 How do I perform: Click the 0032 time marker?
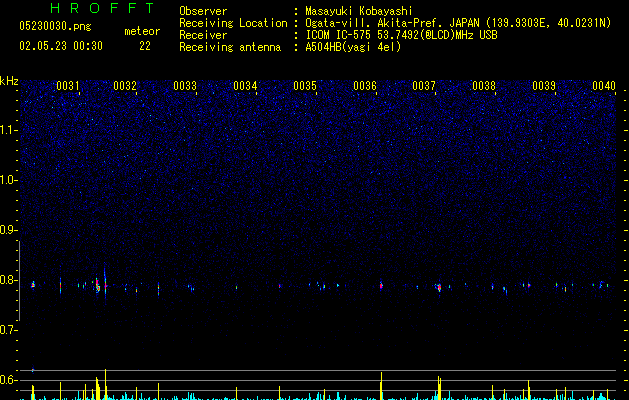[125, 86]
